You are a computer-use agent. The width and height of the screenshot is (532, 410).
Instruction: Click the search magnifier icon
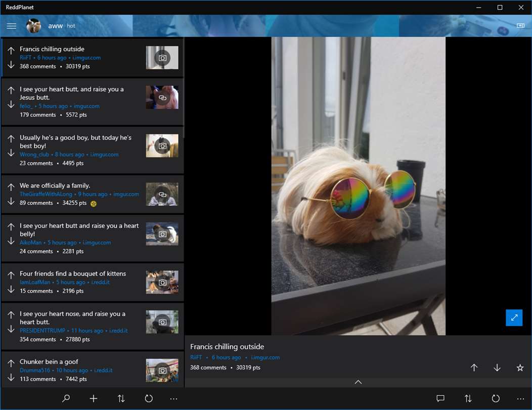click(66, 398)
